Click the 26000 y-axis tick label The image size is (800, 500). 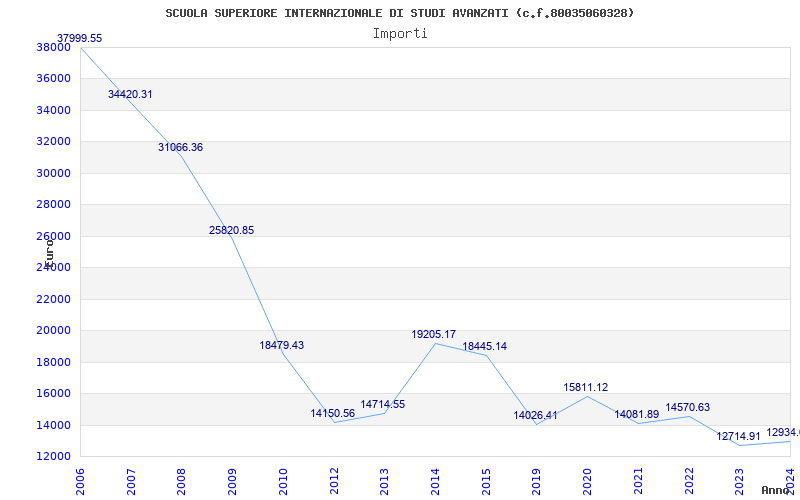coord(53,236)
